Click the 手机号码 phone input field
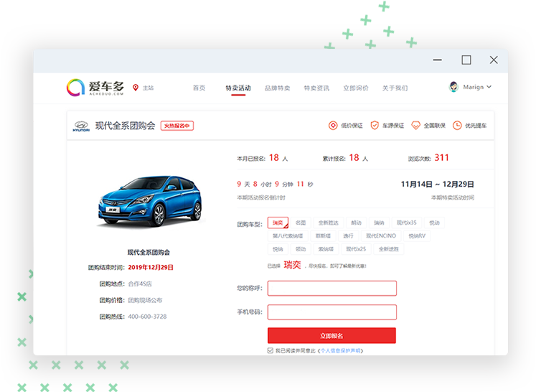536x392 pixels. tap(332, 312)
